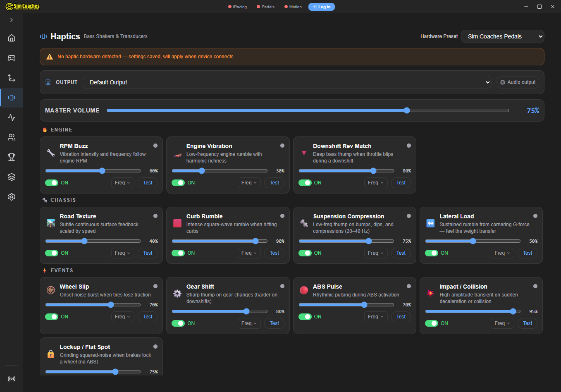
Task: Open the Hardware Preset dropdown
Action: (502, 36)
